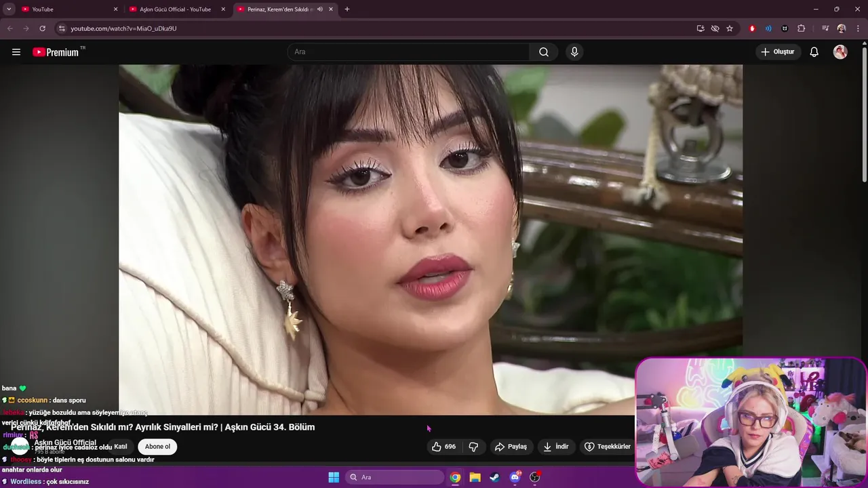Image resolution: width=868 pixels, height=488 pixels.
Task: Switch to the first YouTube browser tab
Action: coord(68,9)
